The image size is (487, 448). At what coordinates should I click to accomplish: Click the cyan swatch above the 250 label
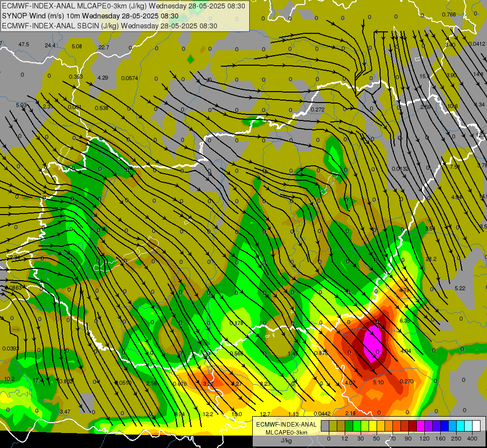click(461, 426)
